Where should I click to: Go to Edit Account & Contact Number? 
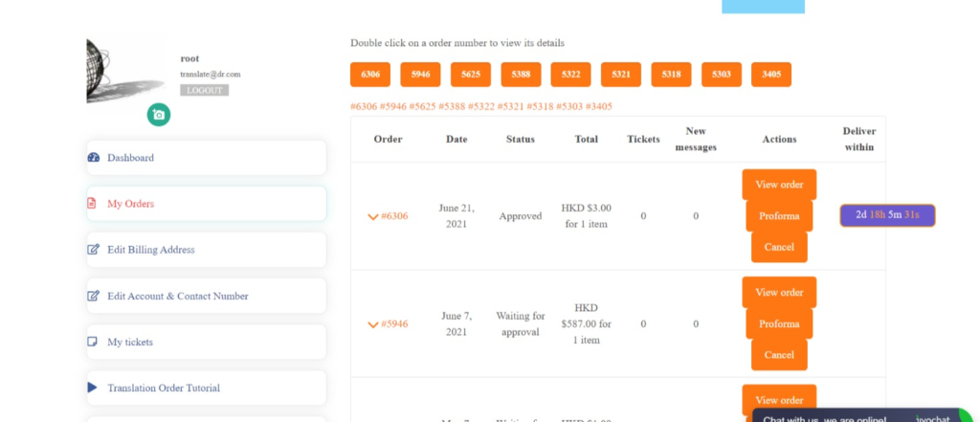(207, 296)
